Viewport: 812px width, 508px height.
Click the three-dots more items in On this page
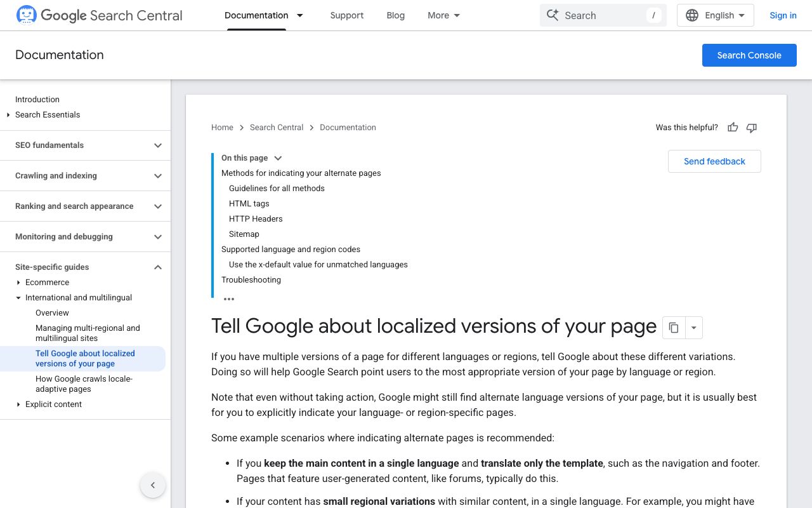coord(229,299)
